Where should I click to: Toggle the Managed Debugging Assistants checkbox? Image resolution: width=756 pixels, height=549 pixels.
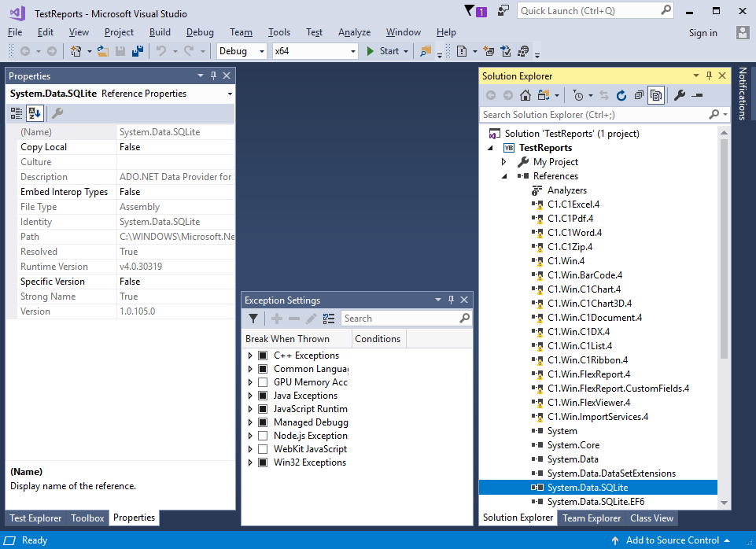tap(263, 422)
